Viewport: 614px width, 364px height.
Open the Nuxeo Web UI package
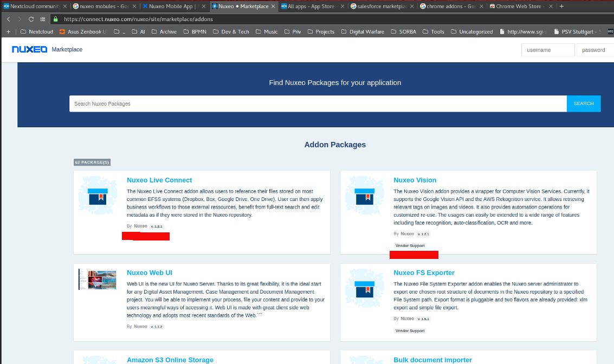pos(150,273)
